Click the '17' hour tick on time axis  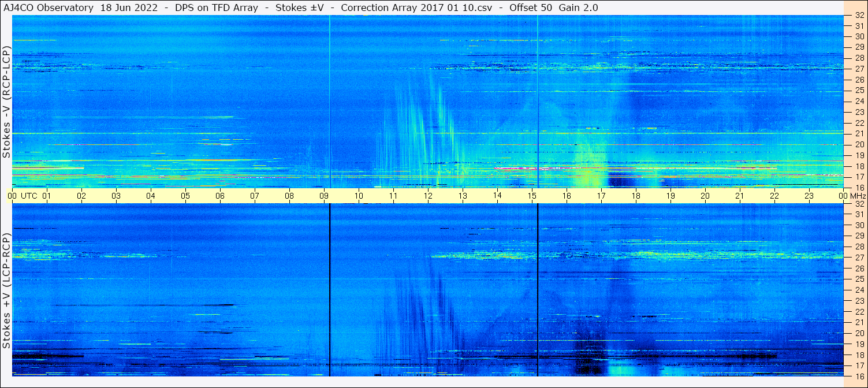pyautogui.click(x=601, y=196)
